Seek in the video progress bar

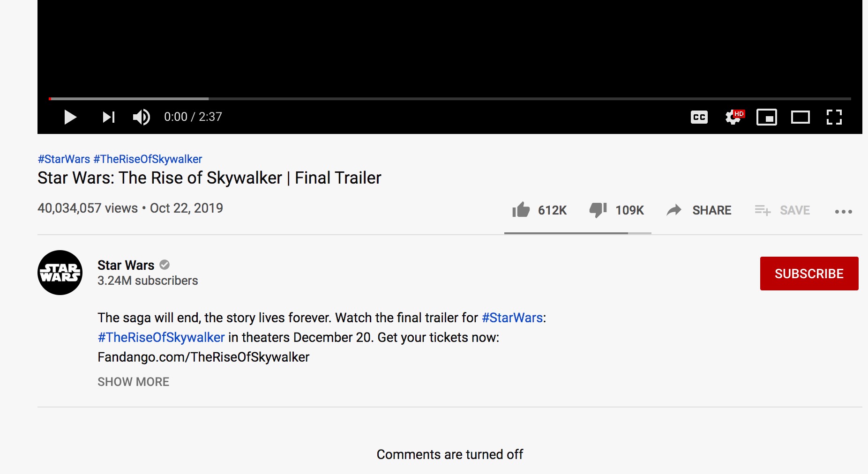pyautogui.click(x=450, y=99)
